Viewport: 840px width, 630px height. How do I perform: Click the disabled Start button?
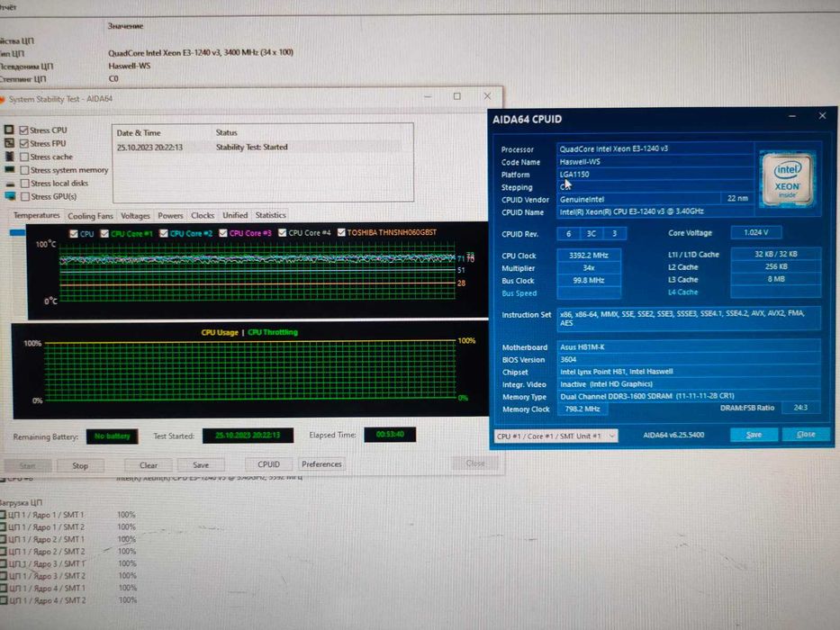click(27, 465)
